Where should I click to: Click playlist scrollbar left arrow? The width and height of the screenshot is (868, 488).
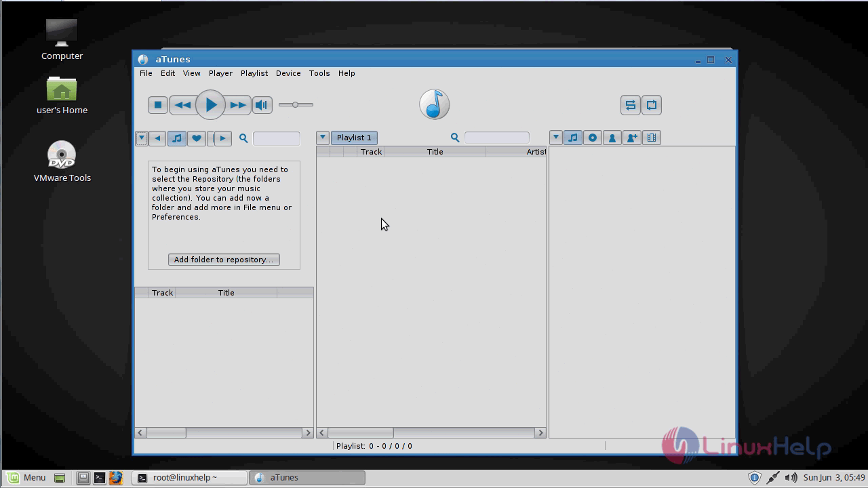pos(323,432)
